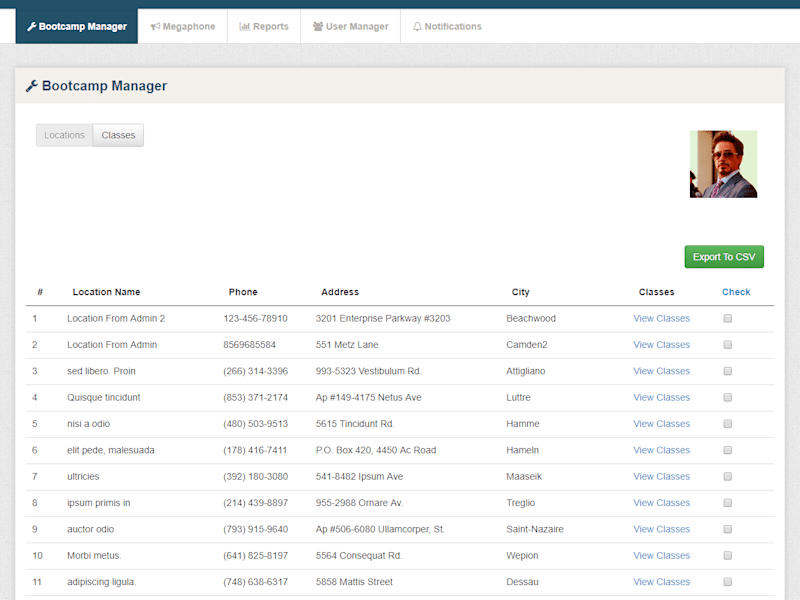Image resolution: width=800 pixels, height=600 pixels.
Task: View Classes for Treglio row
Action: click(661, 503)
